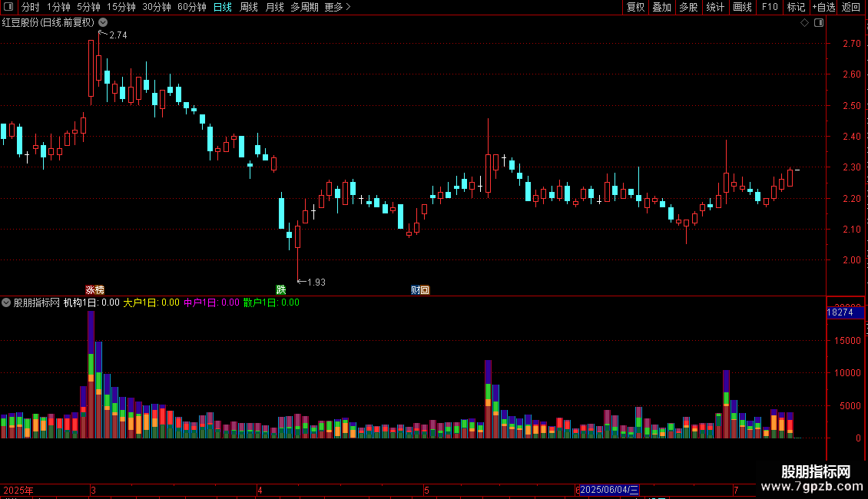Click the 2.74 high price label
This screenshot has width=868, height=499.
click(x=118, y=35)
